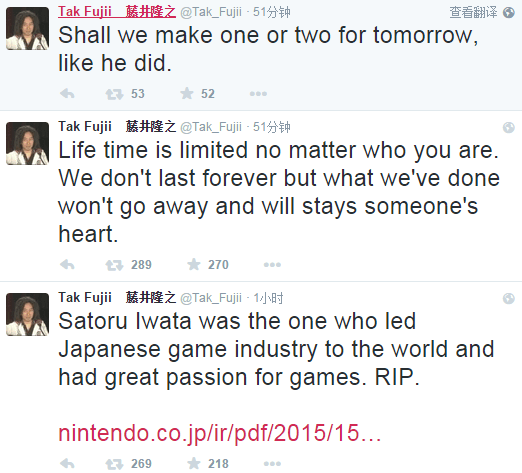Click 查看翻译 to view translation

(x=473, y=12)
